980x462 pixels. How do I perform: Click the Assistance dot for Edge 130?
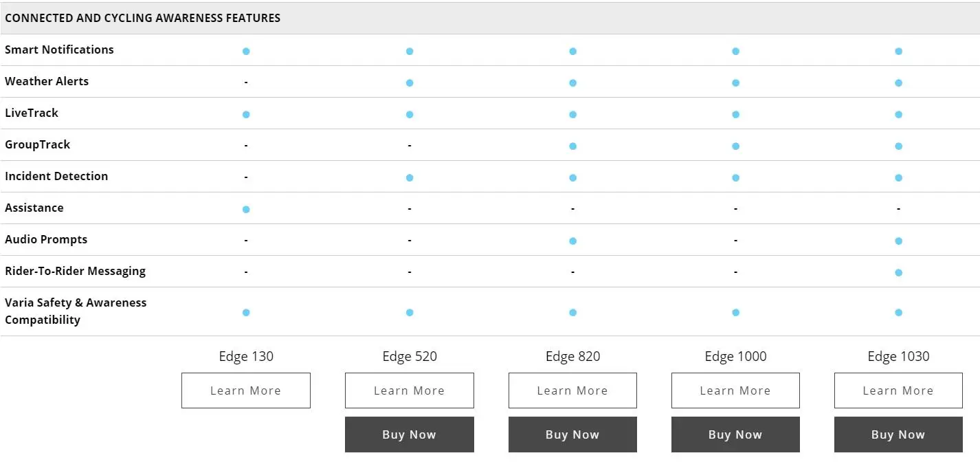tap(246, 210)
